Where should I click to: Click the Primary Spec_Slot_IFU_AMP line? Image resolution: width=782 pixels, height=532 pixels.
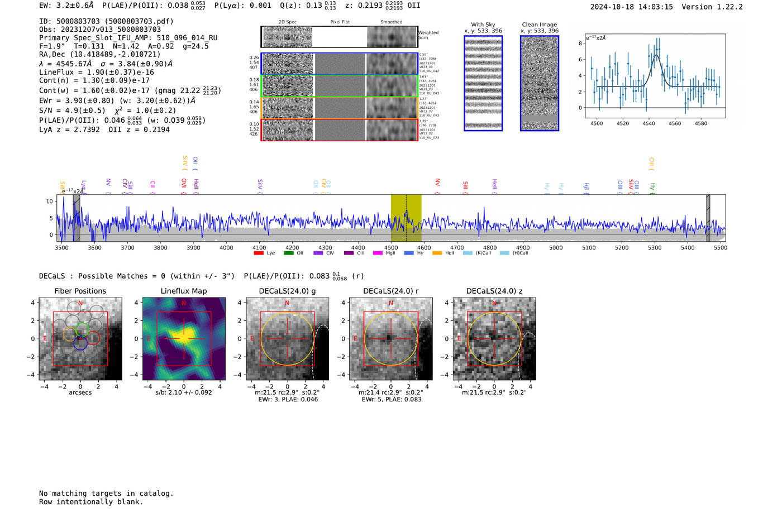coord(128,38)
